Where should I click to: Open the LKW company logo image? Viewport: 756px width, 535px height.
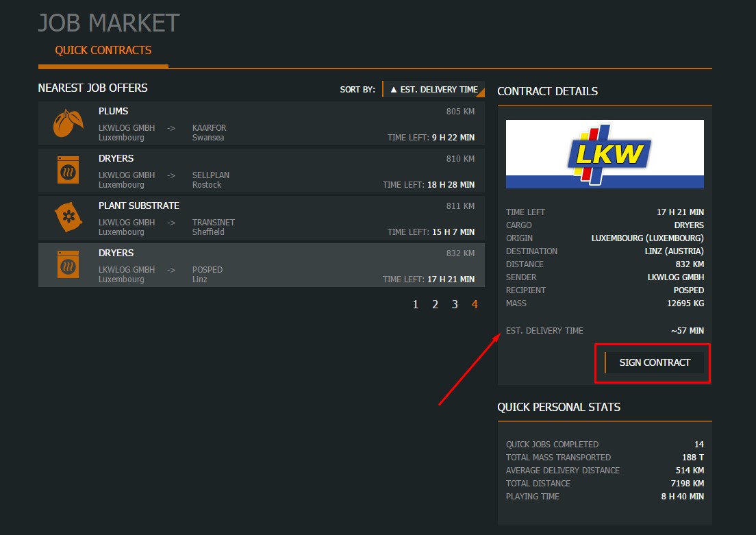tap(605, 154)
